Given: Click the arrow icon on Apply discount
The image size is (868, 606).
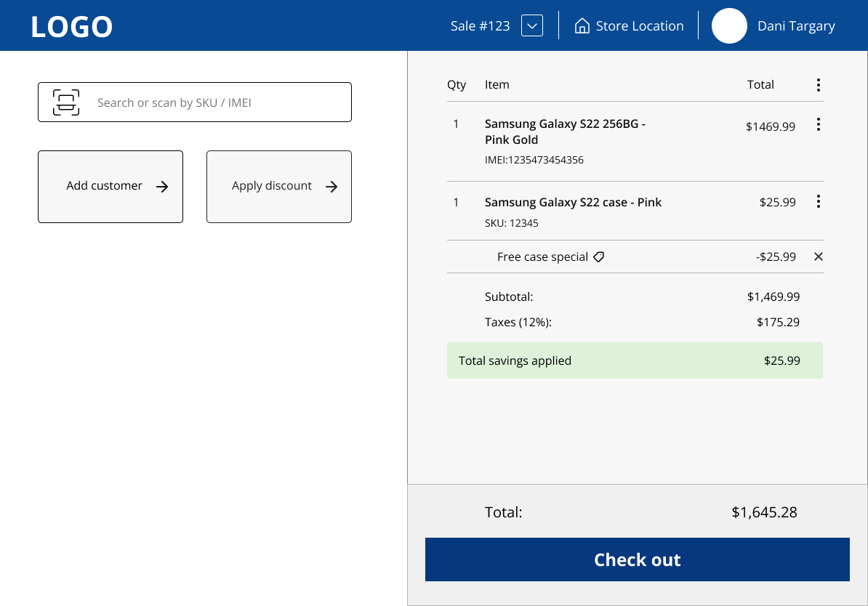Looking at the screenshot, I should pyautogui.click(x=331, y=187).
